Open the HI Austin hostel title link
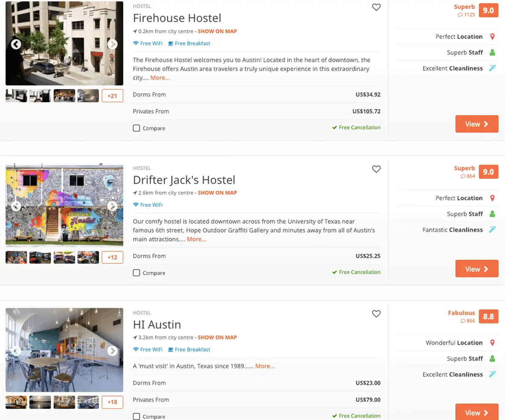 coord(157,325)
